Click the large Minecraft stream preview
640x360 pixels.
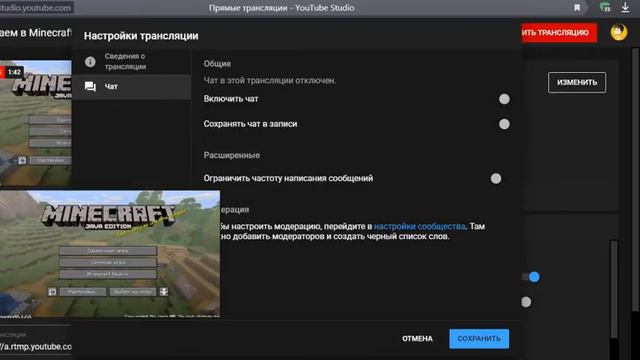110,254
